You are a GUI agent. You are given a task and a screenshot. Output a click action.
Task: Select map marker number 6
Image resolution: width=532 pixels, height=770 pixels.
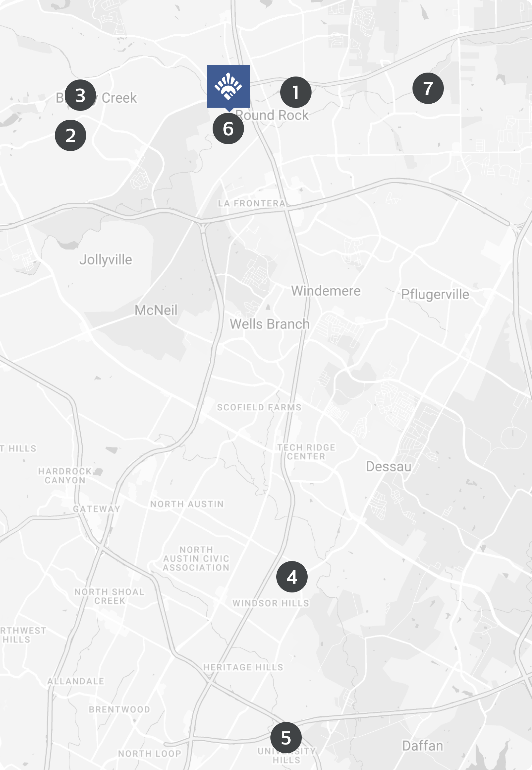pos(228,128)
